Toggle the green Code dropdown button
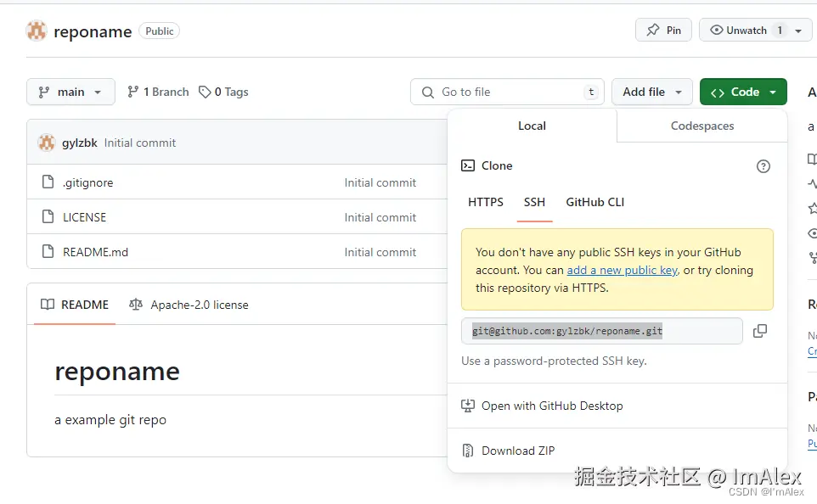 [743, 92]
